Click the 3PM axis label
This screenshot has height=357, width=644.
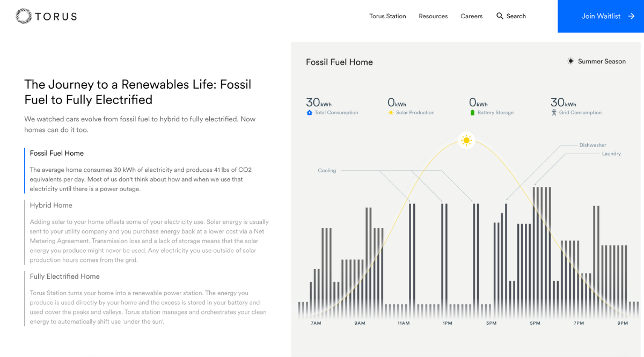491,323
